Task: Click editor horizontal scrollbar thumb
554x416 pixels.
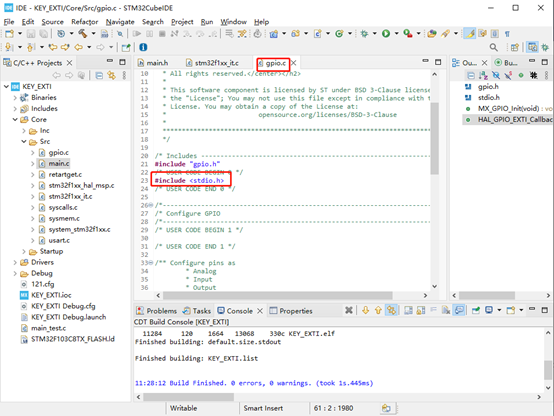Action: [x=277, y=295]
